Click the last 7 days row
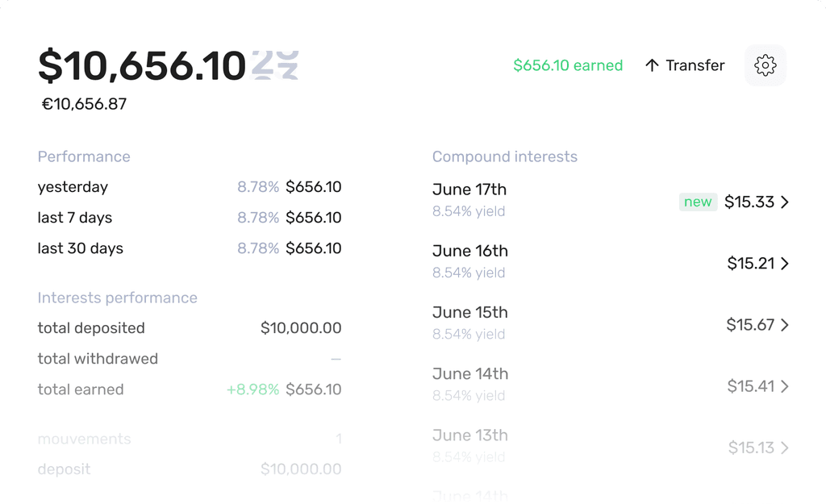The height and width of the screenshot is (504, 826). [189, 218]
